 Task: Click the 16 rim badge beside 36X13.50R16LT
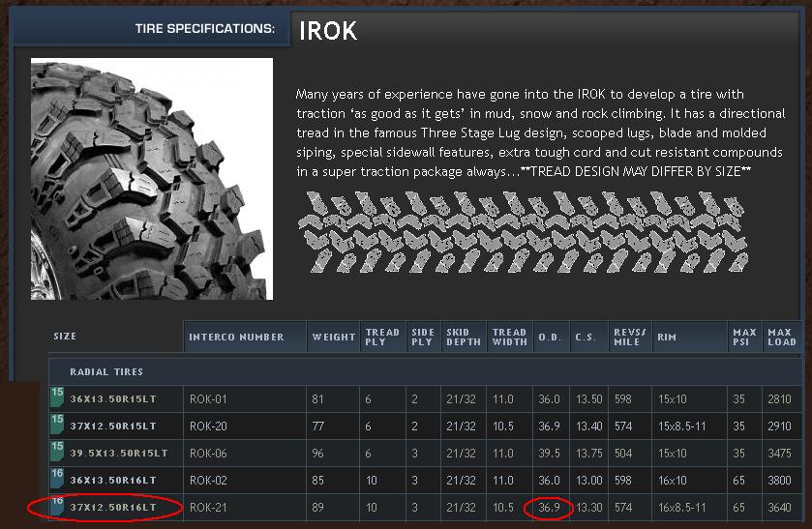(57, 479)
